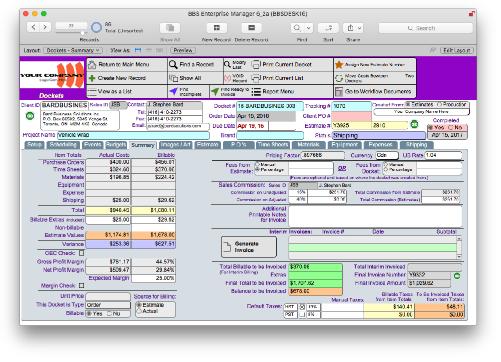Toggle the Margin Check checkbox
The image size is (501, 362).
[x=81, y=286]
